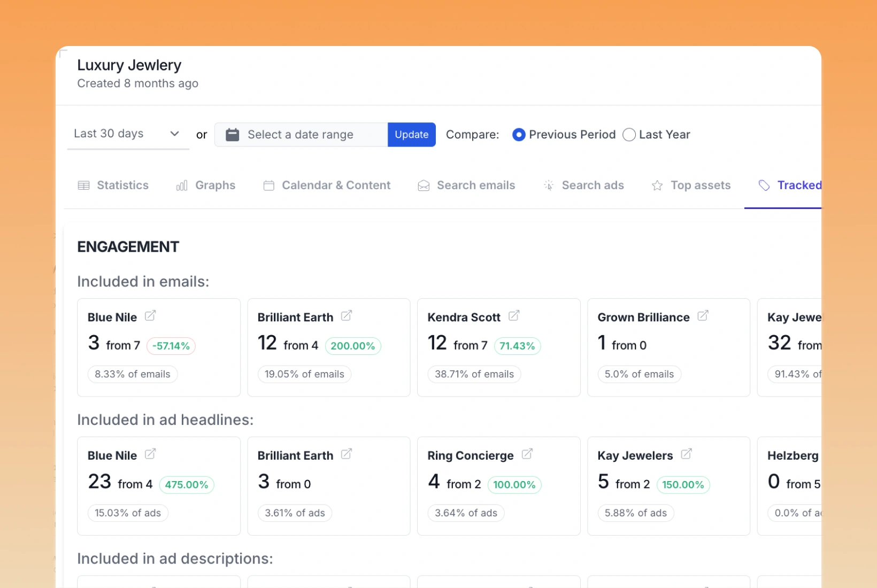This screenshot has width=877, height=588.
Task: Click the Luxury Jewlery title
Action: (x=129, y=65)
